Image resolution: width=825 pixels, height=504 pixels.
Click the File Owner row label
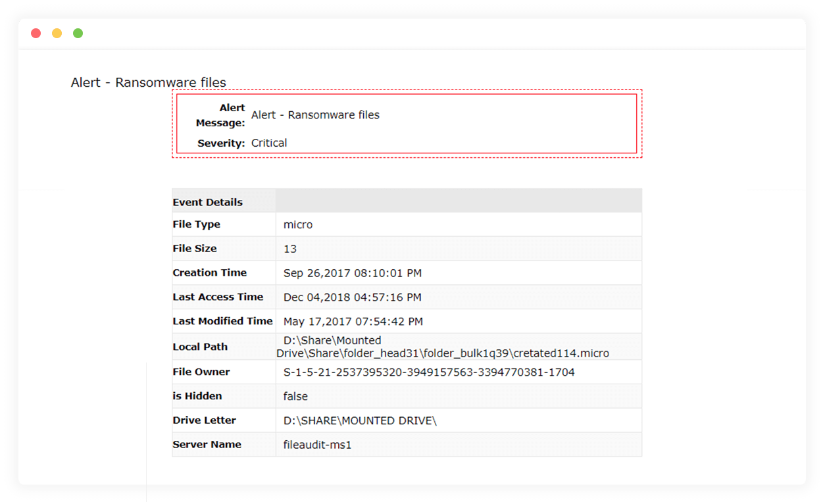click(201, 372)
